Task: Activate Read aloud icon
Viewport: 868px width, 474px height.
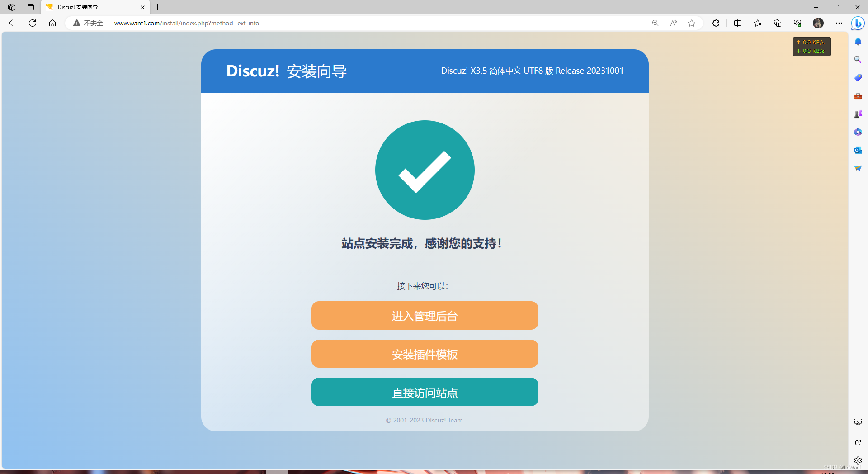Action: [674, 23]
